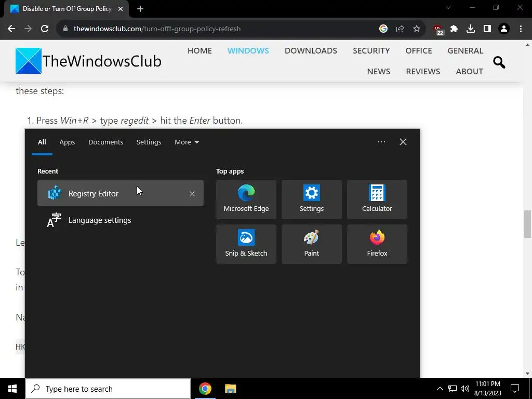Switch to Settings search filter tab

(x=149, y=142)
